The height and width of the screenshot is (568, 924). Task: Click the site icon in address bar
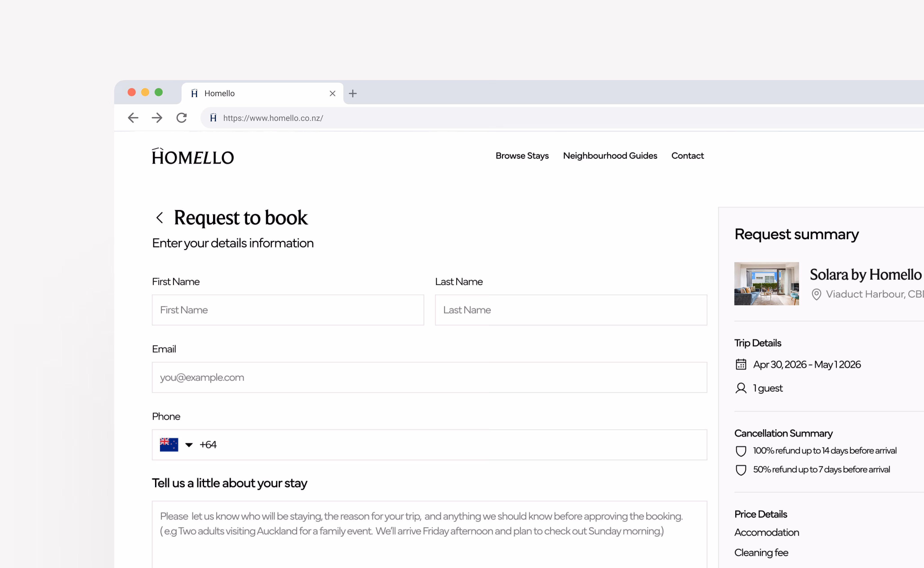click(213, 118)
